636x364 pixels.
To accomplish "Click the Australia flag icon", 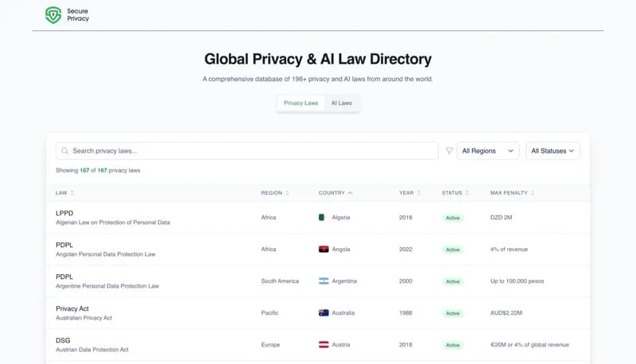I will pyautogui.click(x=324, y=313).
